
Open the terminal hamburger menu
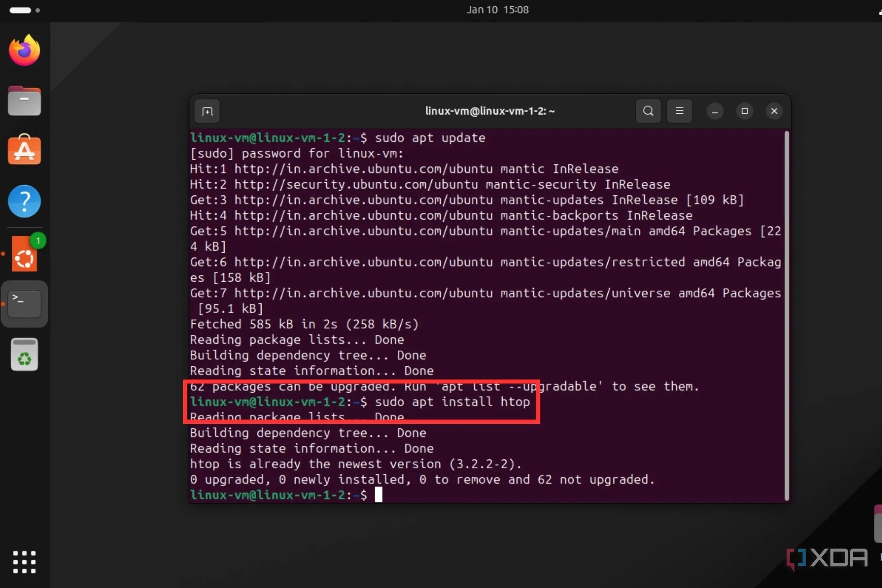679,111
